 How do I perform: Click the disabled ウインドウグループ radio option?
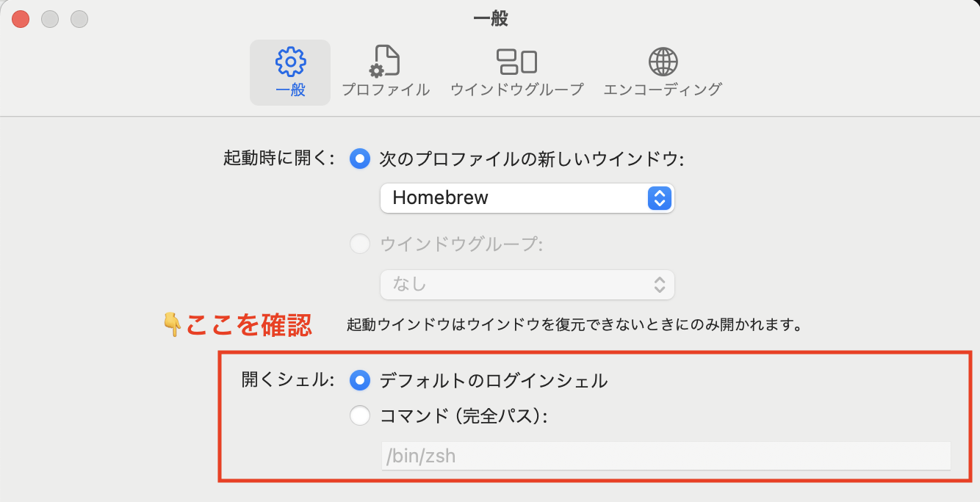[359, 244]
